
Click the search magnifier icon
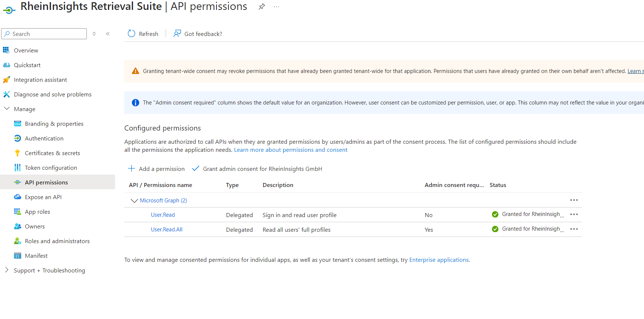pos(7,34)
